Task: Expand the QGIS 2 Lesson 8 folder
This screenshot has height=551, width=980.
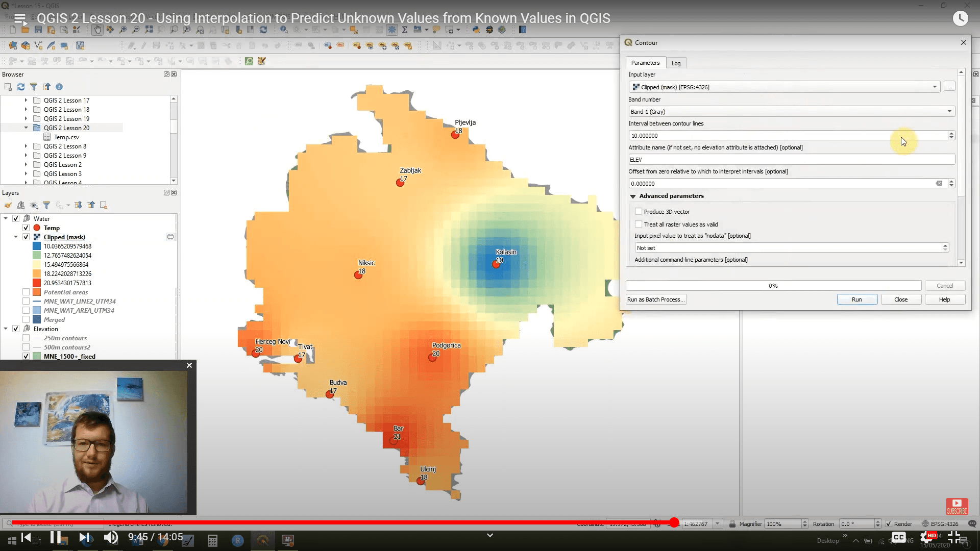Action: (26, 146)
